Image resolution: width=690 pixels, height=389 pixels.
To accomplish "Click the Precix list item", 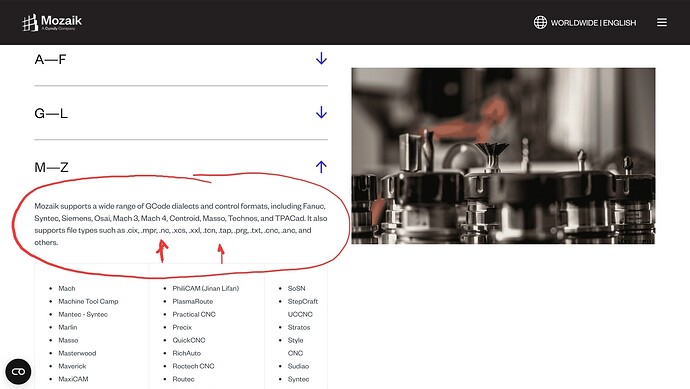I will click(182, 327).
